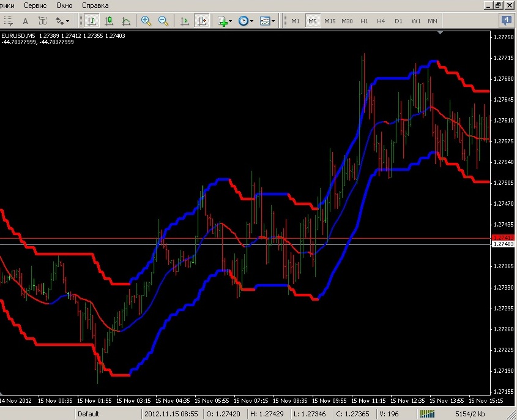Viewport: 517px width, 420px height.
Task: Expand the periods dropdown arrow
Action: [252, 21]
